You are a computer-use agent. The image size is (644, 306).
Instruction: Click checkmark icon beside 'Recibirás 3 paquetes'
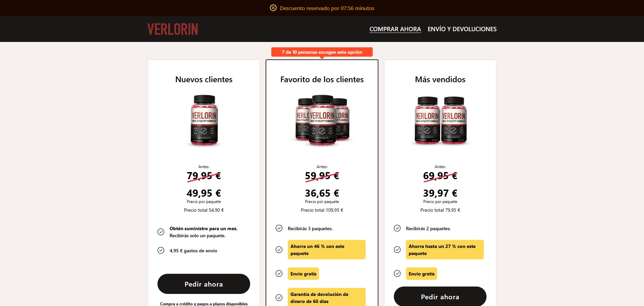tap(279, 228)
